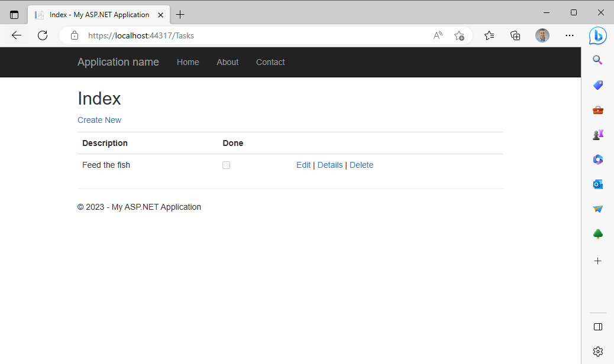Open the Tools sidebar panel
Image resolution: width=614 pixels, height=364 pixels.
coord(597,110)
